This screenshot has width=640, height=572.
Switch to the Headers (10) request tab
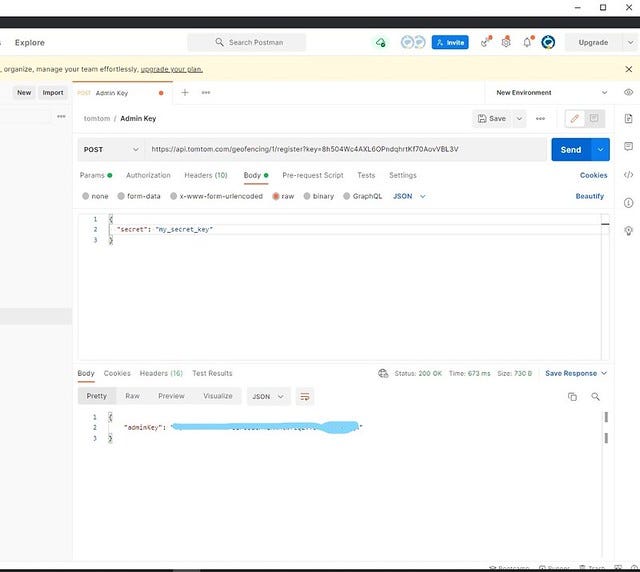(206, 175)
